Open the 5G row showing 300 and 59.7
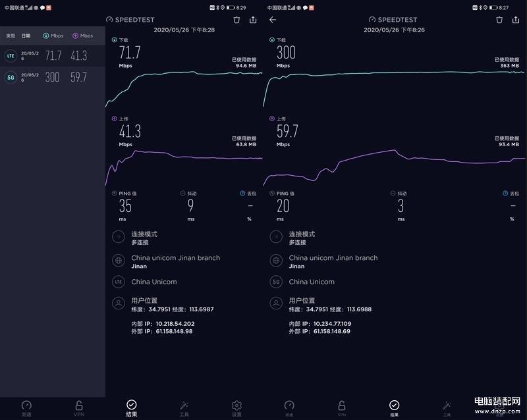 click(x=53, y=78)
